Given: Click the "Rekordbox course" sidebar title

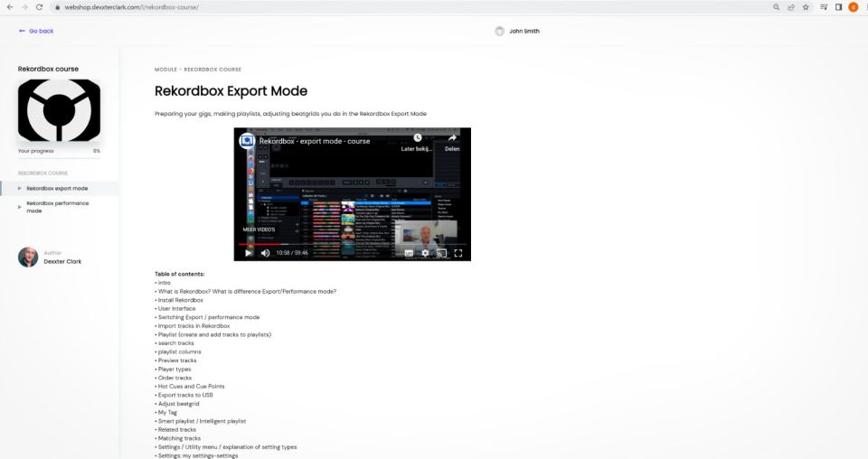Looking at the screenshot, I should point(48,69).
